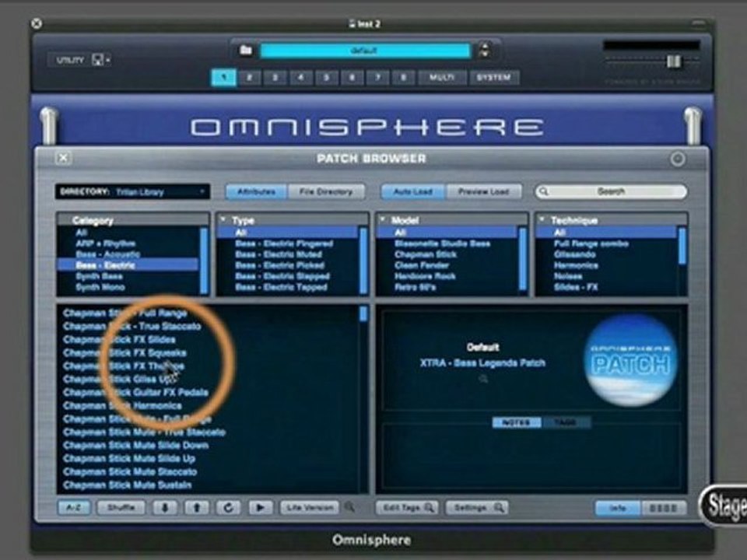Close the Patch Browser panel
This screenshot has width=747, height=560.
63,158
